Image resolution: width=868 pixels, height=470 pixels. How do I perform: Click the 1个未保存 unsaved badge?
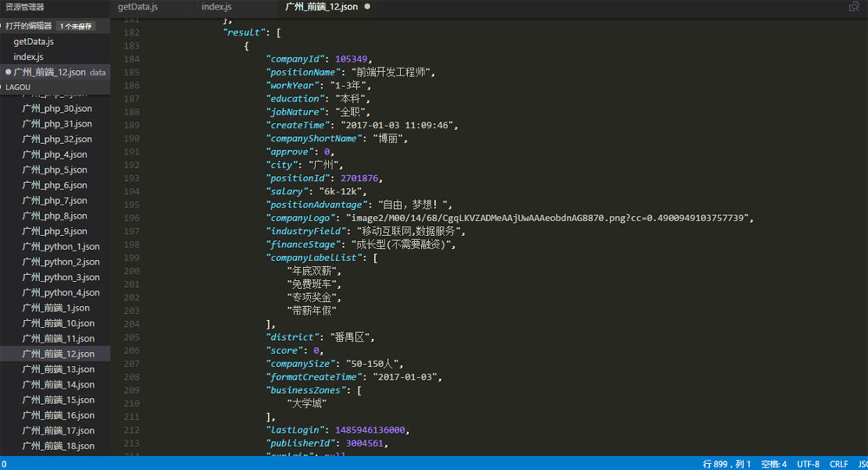point(76,26)
